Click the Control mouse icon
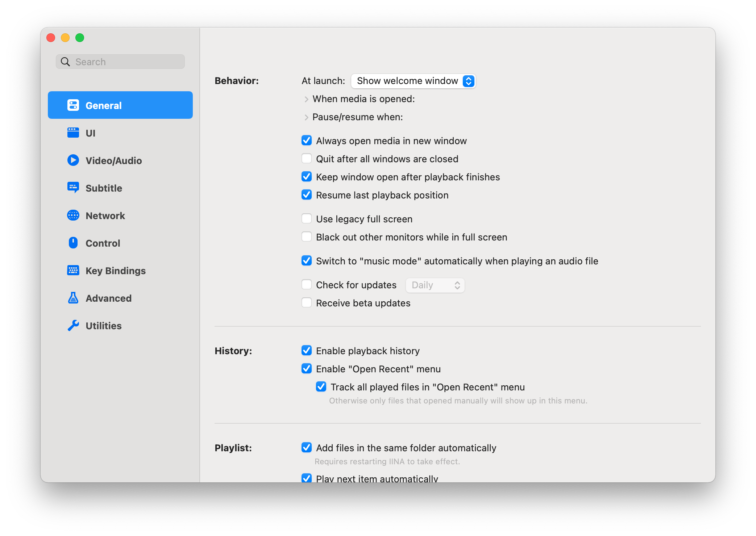The width and height of the screenshot is (756, 536). [x=73, y=243]
